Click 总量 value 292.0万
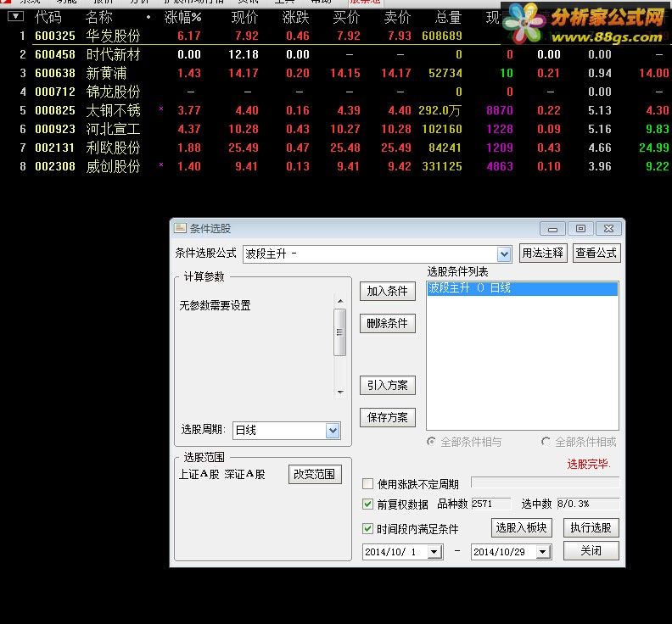The width and height of the screenshot is (672, 624). point(440,110)
